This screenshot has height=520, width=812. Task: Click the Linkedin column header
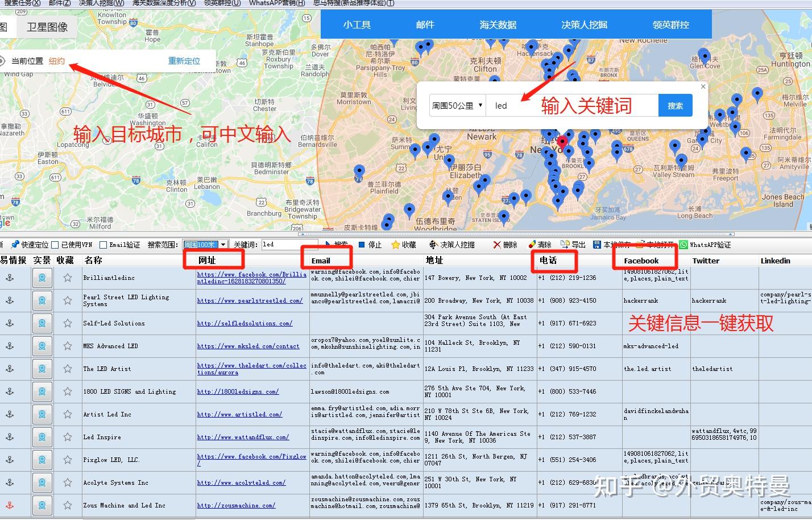click(x=776, y=261)
